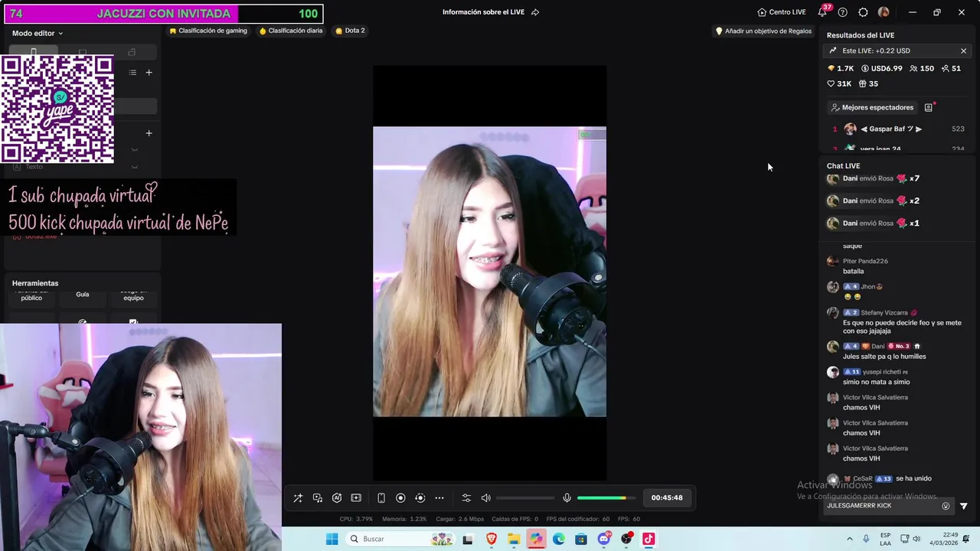This screenshot has height=551, width=980.
Task: Mute the speaker output icon
Action: [x=485, y=498]
